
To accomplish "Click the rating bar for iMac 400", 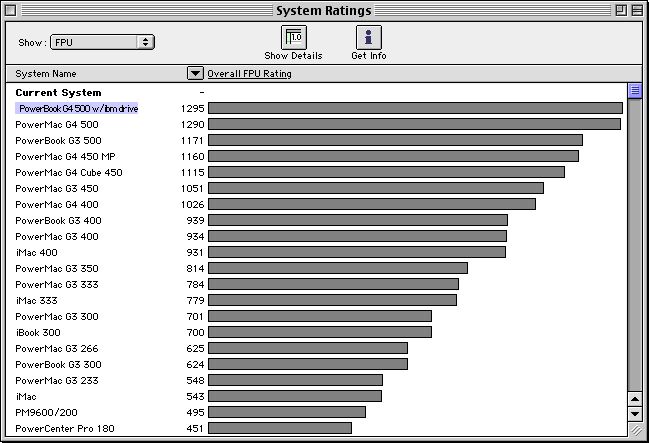I will (x=357, y=252).
